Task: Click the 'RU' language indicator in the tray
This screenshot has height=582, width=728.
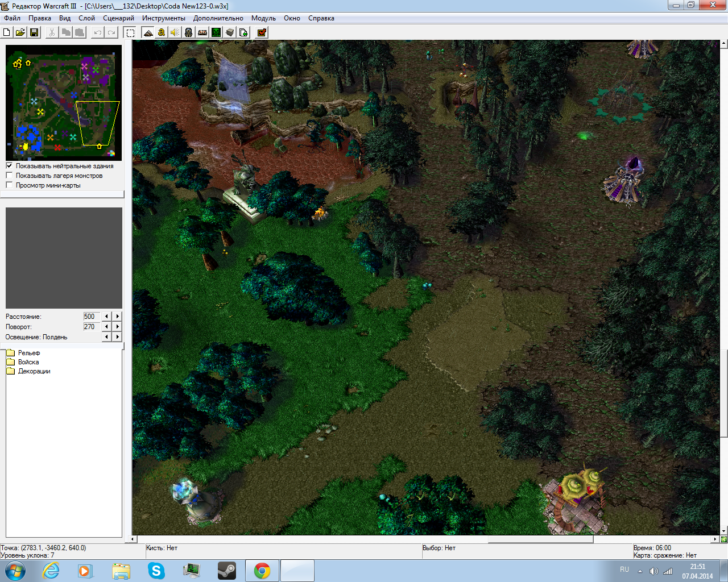Action: (x=624, y=569)
